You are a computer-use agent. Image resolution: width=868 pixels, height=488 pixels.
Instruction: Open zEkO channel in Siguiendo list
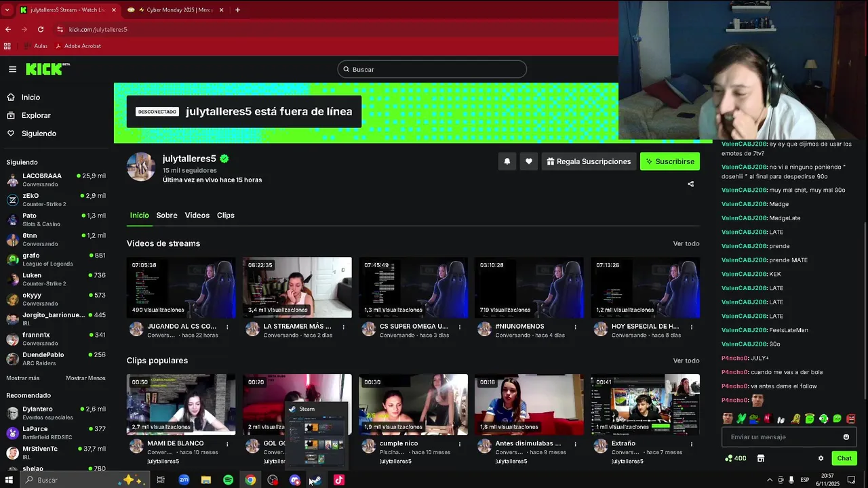point(56,199)
